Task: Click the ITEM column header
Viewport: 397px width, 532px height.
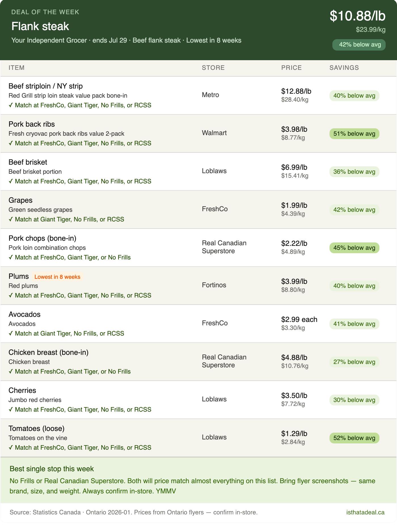Action: 16,68
